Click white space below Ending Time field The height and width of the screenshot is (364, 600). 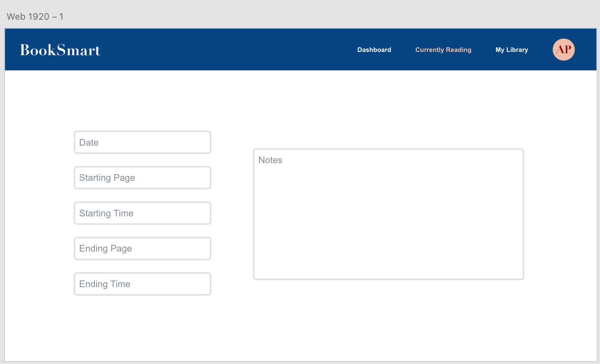(x=142, y=327)
